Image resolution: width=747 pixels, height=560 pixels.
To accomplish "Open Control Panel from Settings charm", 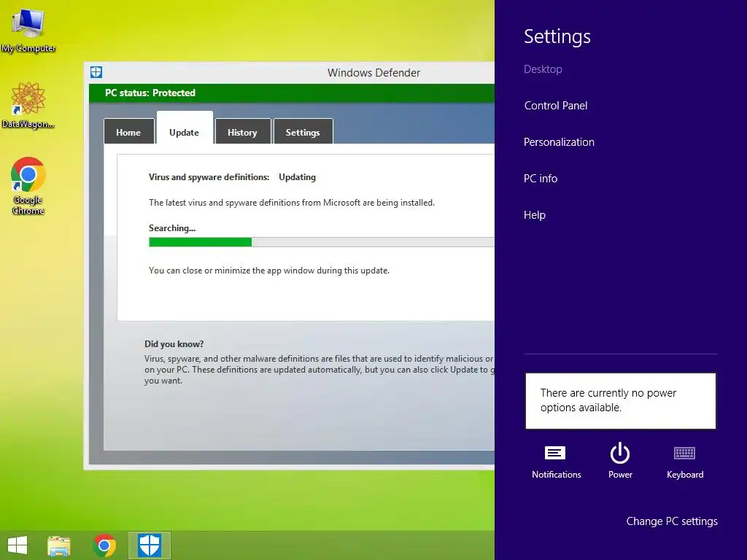I will (x=555, y=106).
